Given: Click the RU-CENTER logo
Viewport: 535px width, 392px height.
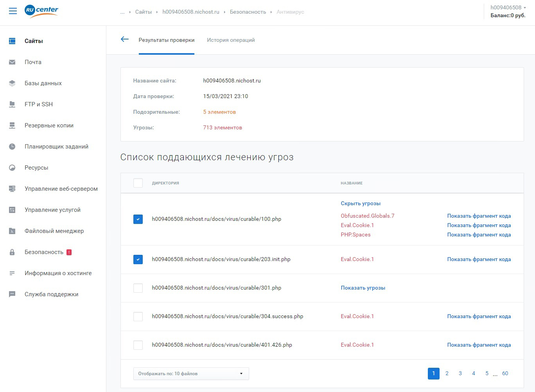Looking at the screenshot, I should point(41,11).
